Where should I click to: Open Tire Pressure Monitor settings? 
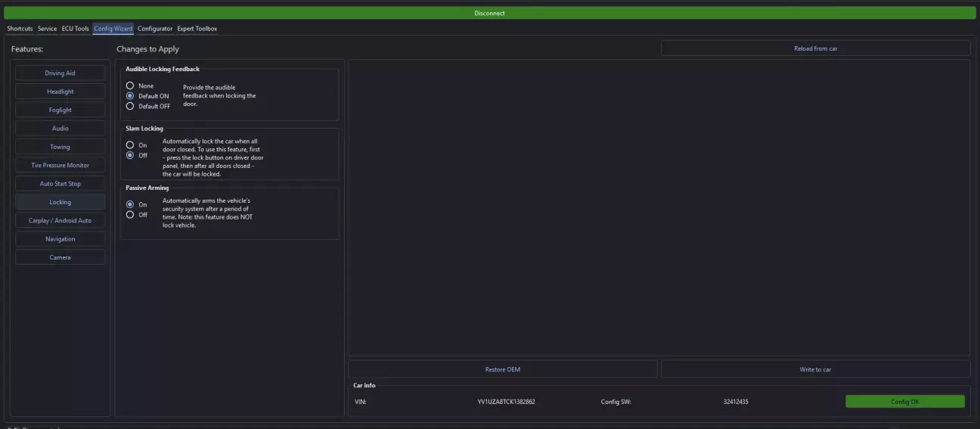pyautogui.click(x=60, y=165)
